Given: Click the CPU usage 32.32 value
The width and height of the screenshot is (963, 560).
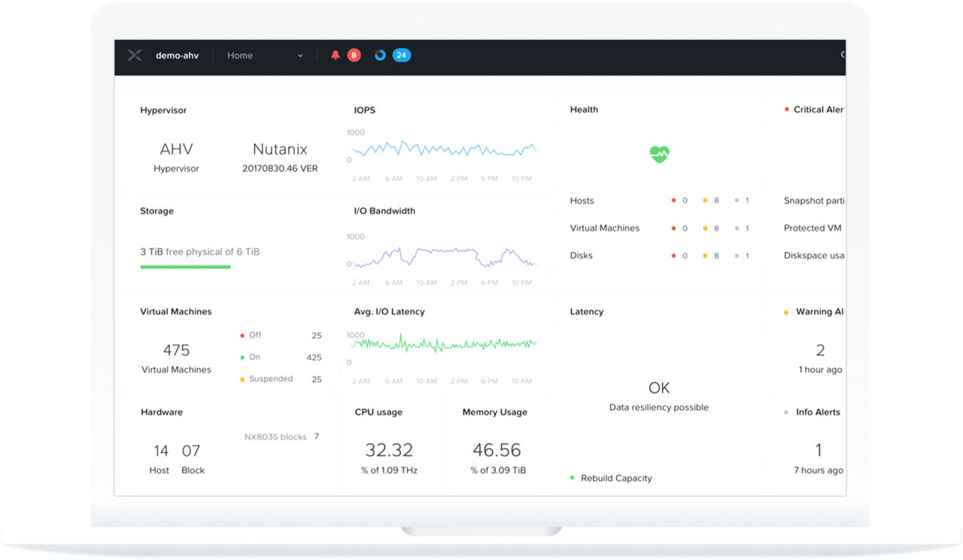Looking at the screenshot, I should point(389,450).
